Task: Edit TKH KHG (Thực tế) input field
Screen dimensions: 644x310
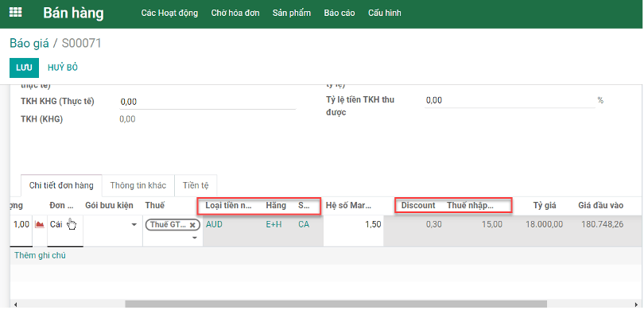Action: [x=208, y=102]
